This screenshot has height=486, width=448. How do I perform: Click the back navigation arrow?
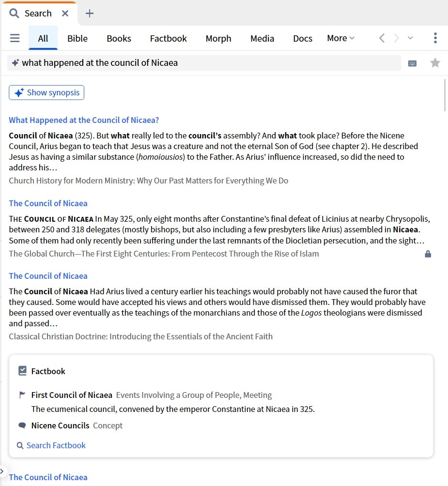coord(382,38)
